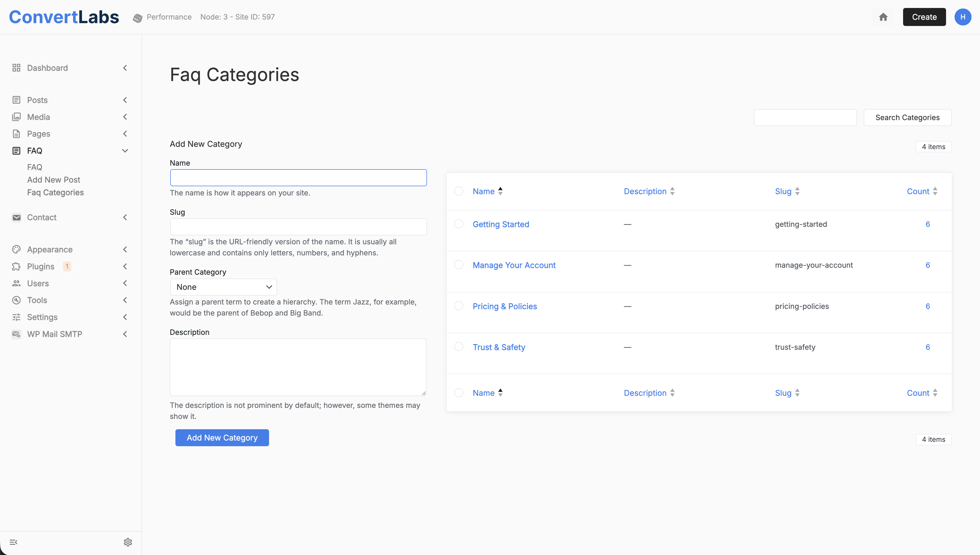Viewport: 980px width, 555px height.
Task: Toggle select-all checkbox in table header
Action: point(459,191)
